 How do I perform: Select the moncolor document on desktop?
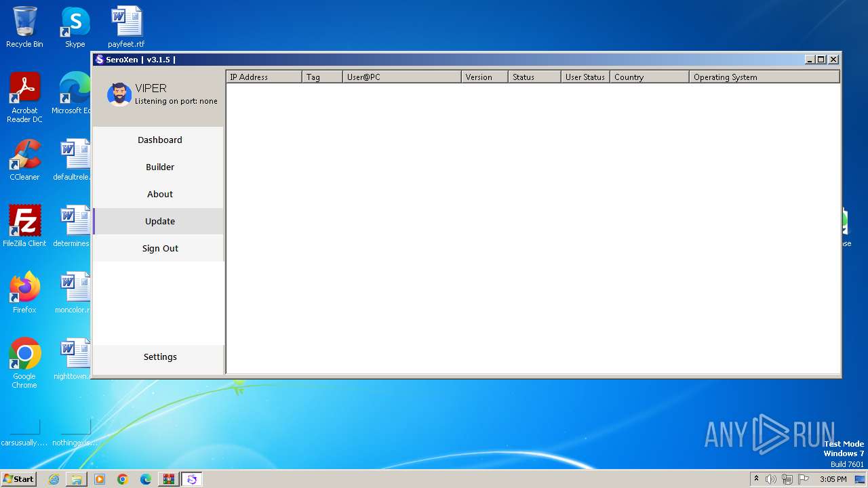[x=73, y=293]
